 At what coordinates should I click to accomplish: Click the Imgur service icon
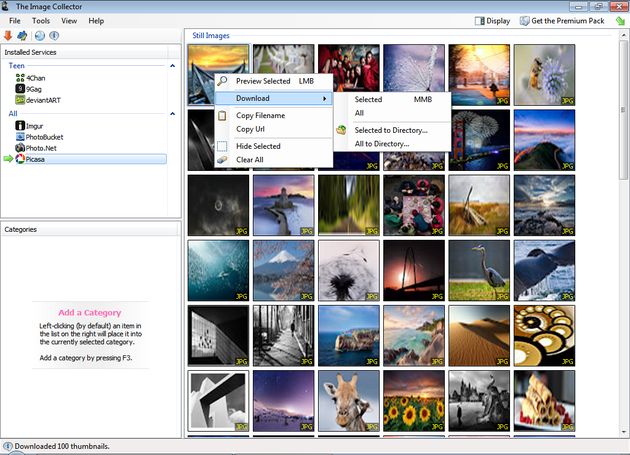click(20, 126)
